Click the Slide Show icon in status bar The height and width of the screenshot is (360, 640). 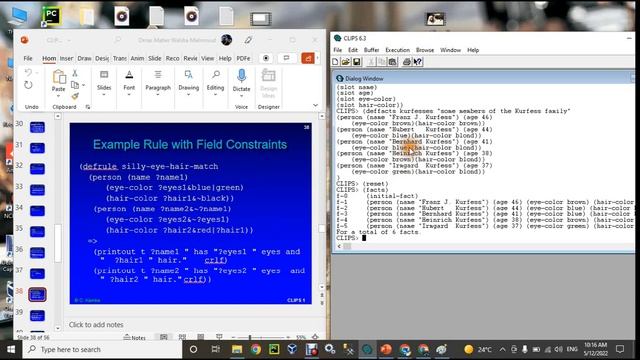(x=219, y=337)
